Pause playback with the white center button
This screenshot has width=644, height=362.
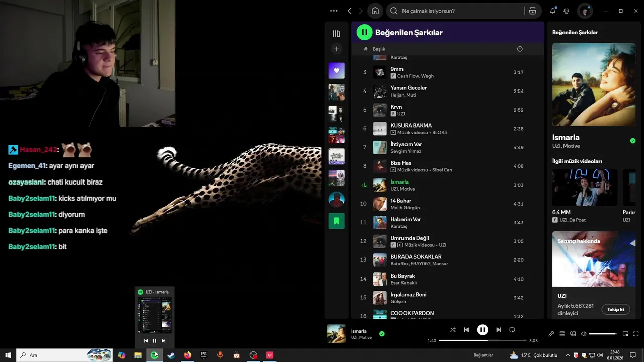(x=482, y=330)
